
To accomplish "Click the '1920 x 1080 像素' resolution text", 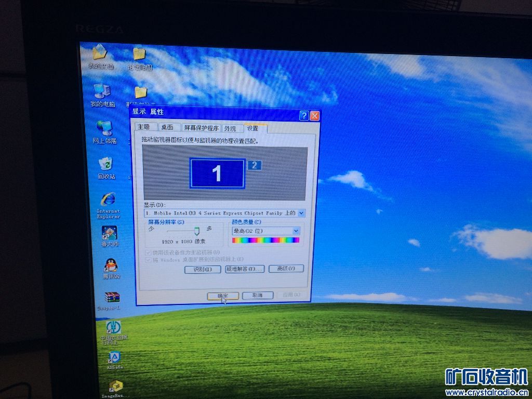I will click(x=183, y=242).
